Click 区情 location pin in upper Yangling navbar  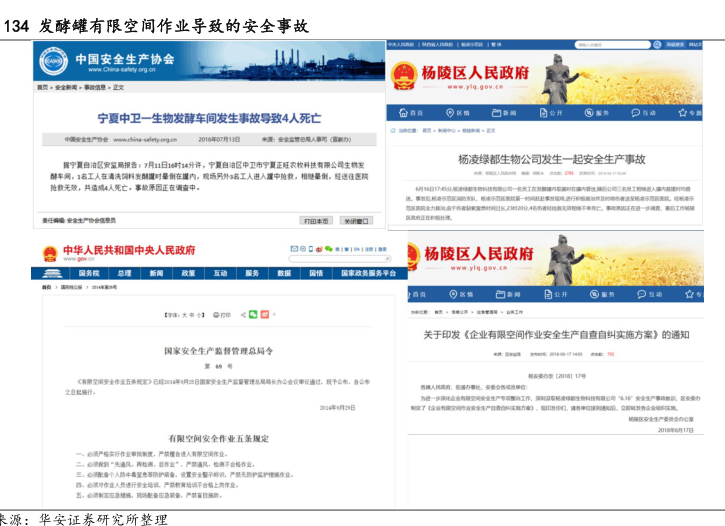click(450, 113)
